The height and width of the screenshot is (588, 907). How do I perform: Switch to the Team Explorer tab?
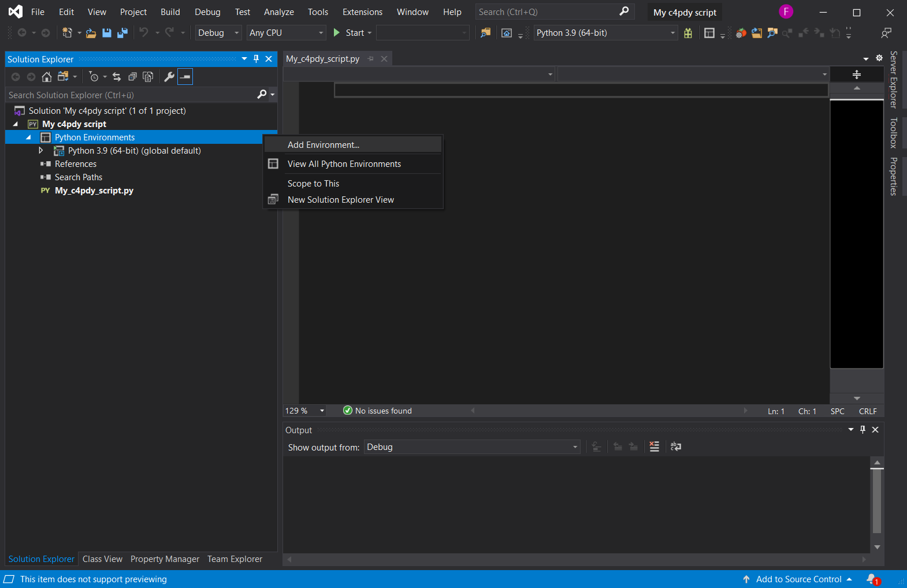[235, 559]
